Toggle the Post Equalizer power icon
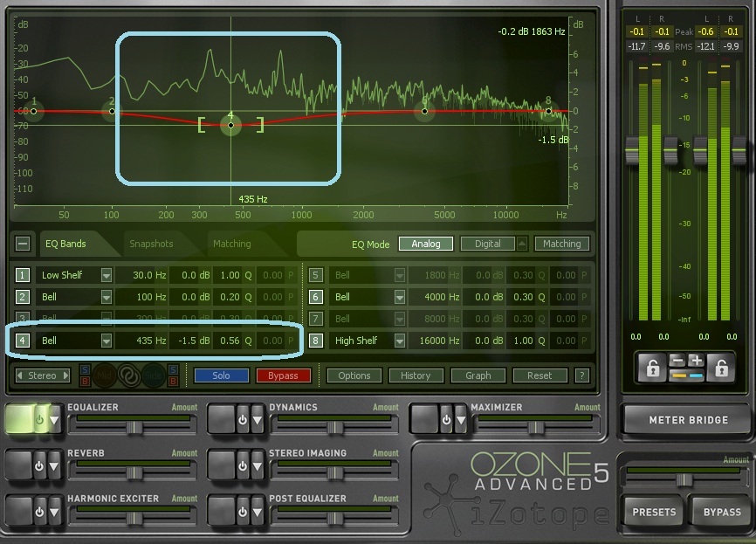This screenshot has width=756, height=544. tap(243, 511)
